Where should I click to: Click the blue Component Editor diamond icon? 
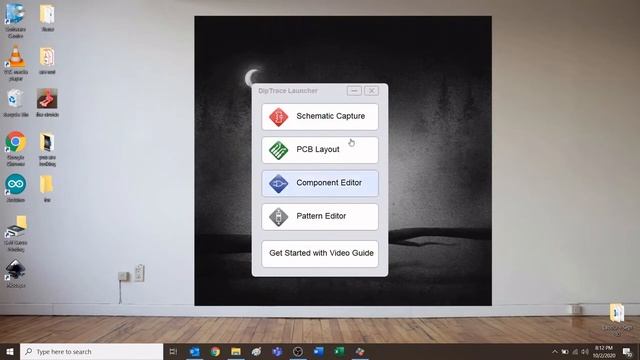(278, 184)
